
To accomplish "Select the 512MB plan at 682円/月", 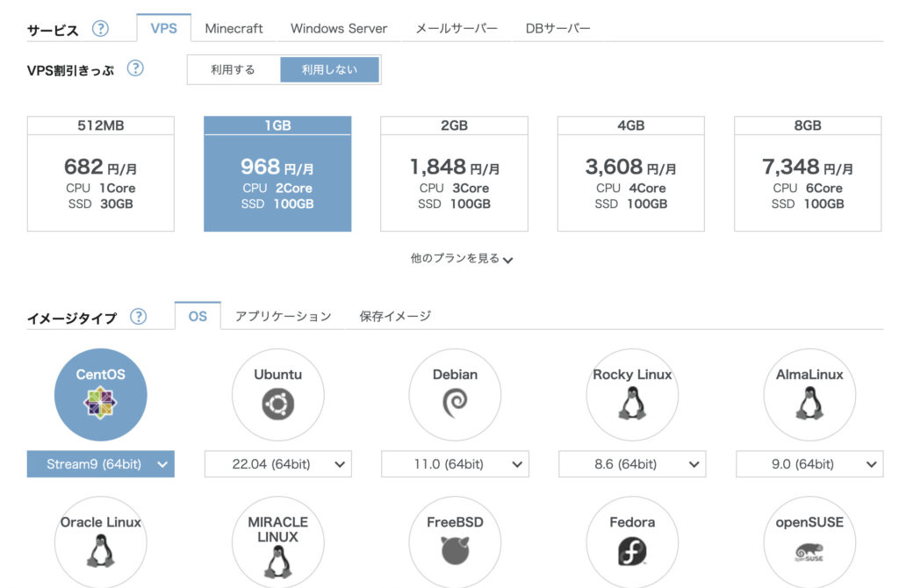I will (100, 174).
